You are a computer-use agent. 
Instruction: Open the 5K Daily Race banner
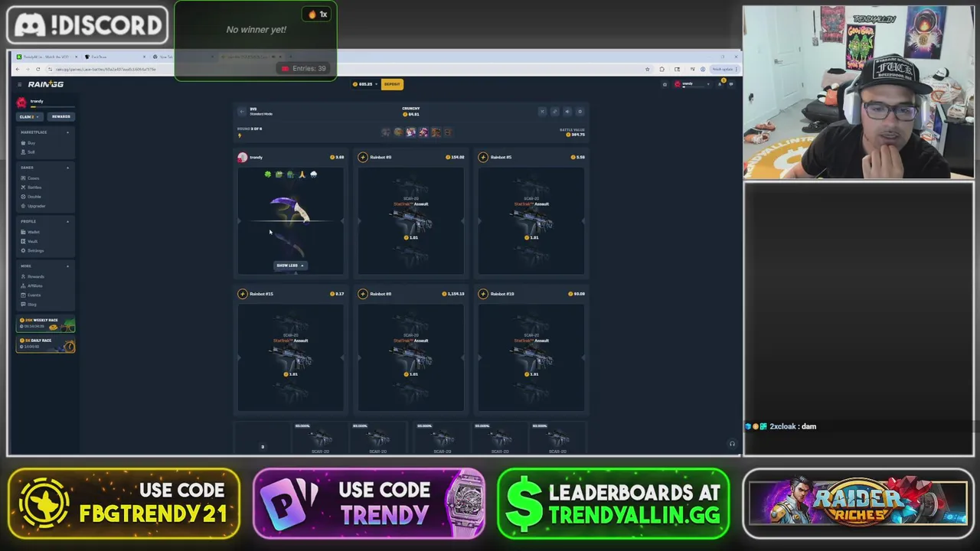pyautogui.click(x=47, y=345)
